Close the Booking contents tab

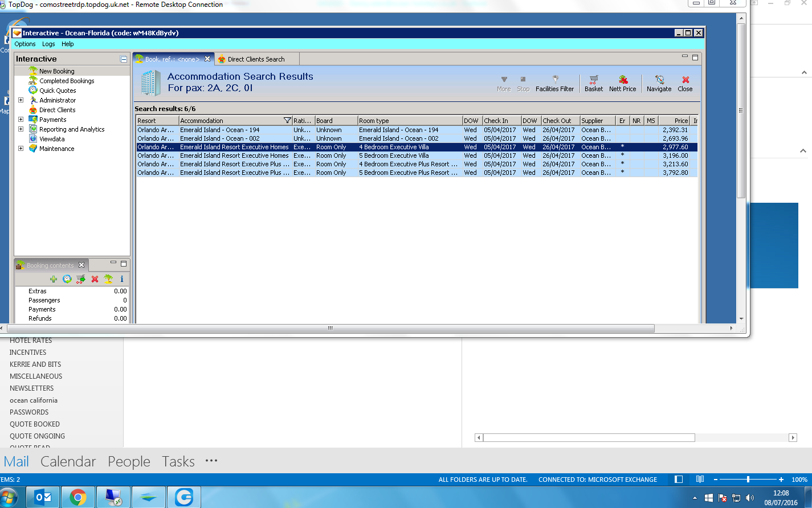[x=81, y=265]
